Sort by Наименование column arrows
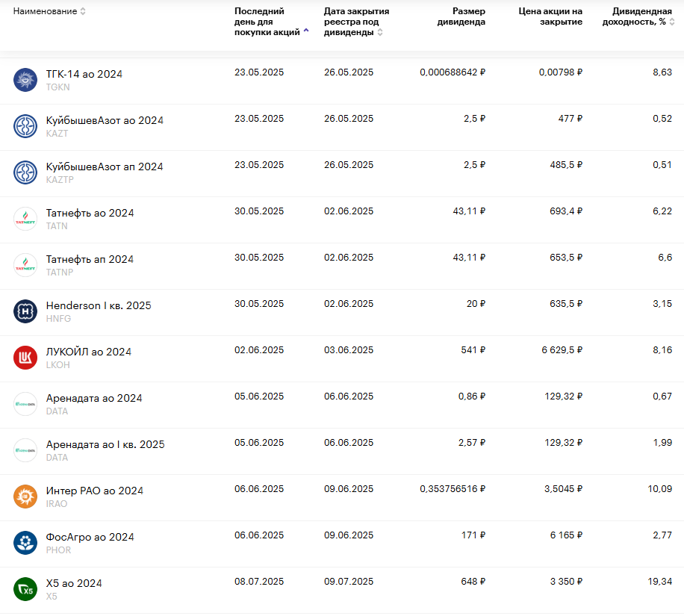The width and height of the screenshot is (684, 616). pos(83,11)
